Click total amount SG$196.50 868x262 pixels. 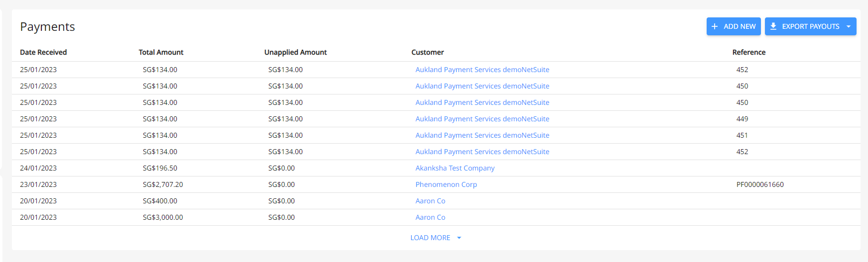tap(160, 168)
